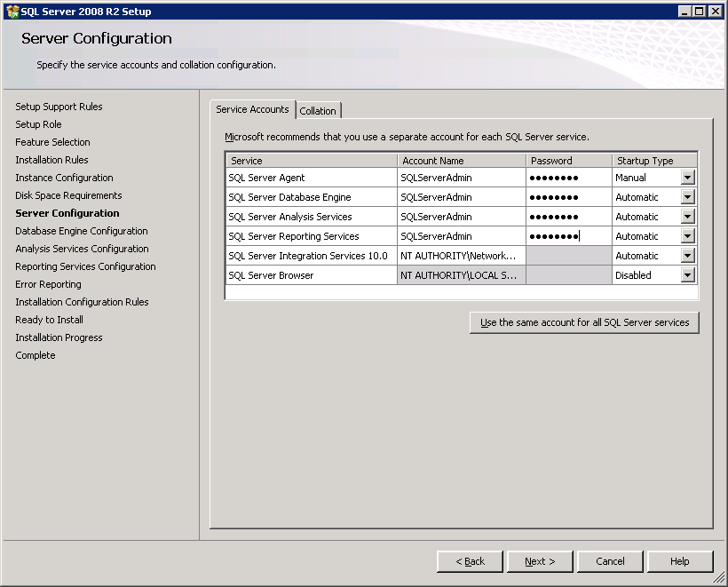Click Feature Selection step in sidebar
This screenshot has height=587, width=728.
pyautogui.click(x=53, y=142)
